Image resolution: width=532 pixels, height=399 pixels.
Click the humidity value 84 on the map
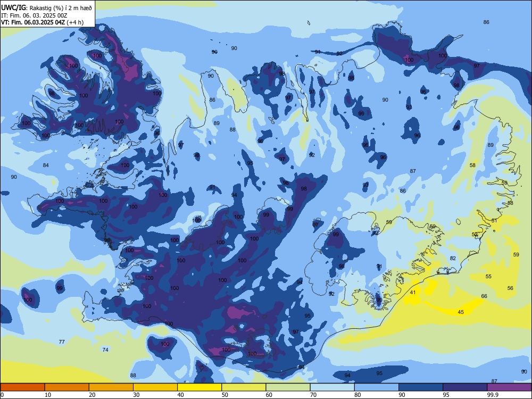(46, 165)
